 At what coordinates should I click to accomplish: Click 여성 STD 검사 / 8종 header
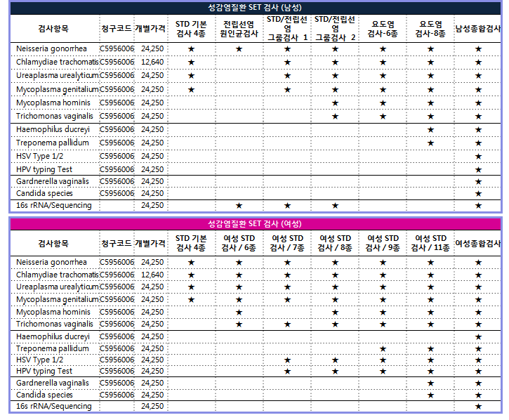coord(336,243)
